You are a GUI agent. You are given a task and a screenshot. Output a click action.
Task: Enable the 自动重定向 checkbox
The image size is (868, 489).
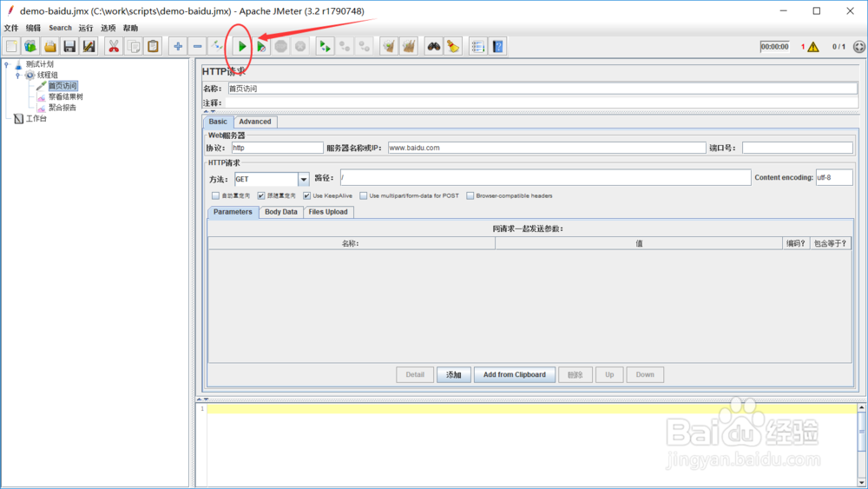[x=215, y=195]
